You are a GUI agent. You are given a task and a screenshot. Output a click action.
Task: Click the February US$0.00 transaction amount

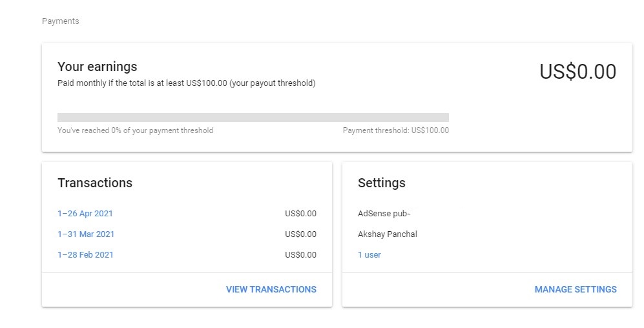pos(300,255)
